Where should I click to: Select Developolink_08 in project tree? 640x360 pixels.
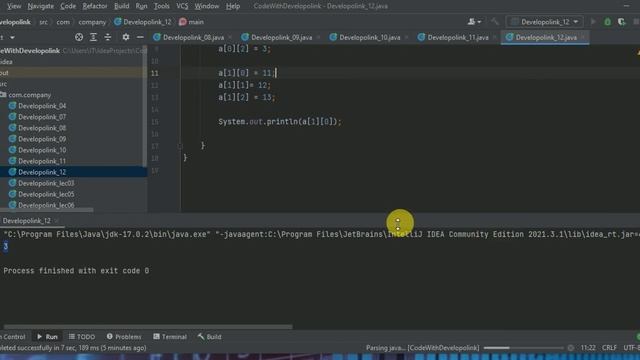coord(42,128)
